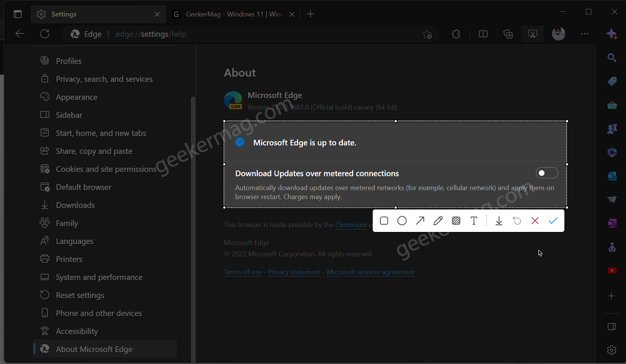
Task: Open Copilot sparkle icon in sidebar
Action: click(611, 34)
